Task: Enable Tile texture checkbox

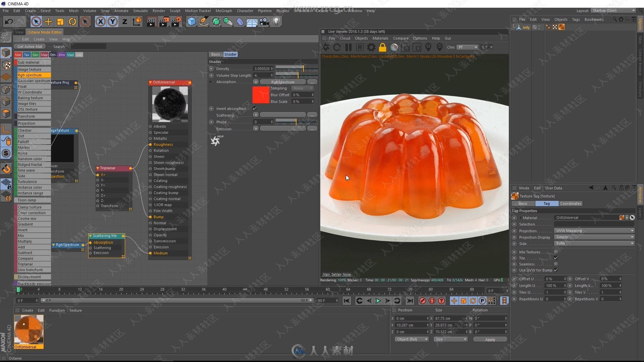Action: point(556,258)
